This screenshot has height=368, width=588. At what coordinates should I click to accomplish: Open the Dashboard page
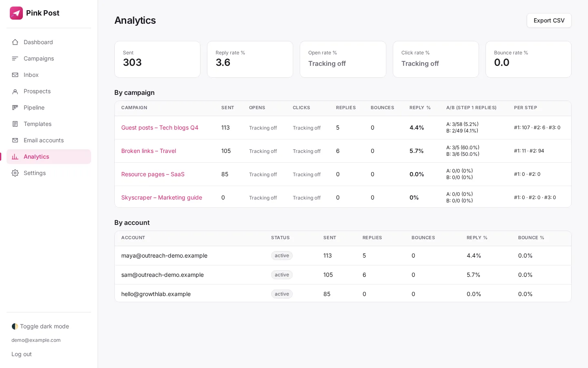[49, 42]
